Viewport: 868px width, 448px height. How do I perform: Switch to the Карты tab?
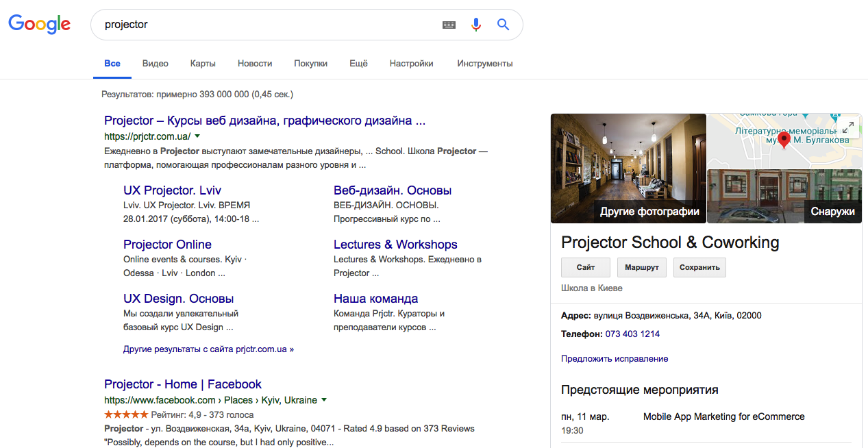203,63
